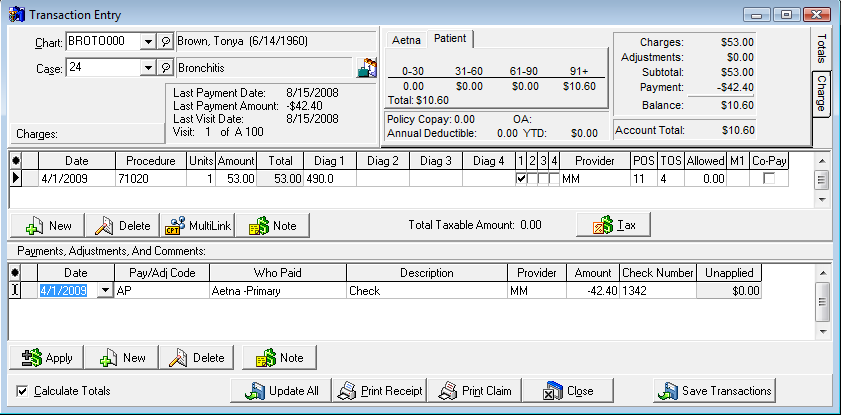This screenshot has height=415, width=841.
Task: Expand the Chart dropdown arrow
Action: point(148,41)
